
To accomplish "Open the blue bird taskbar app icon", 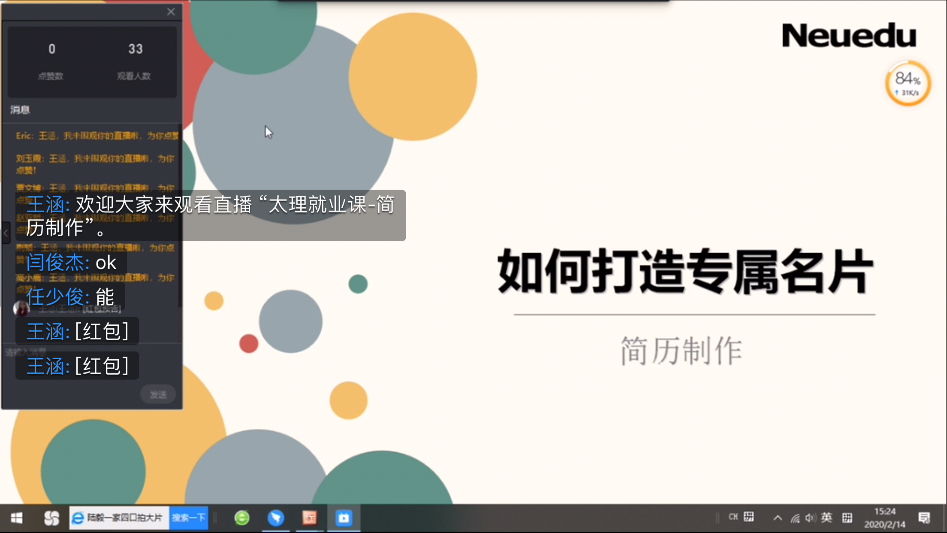I will [276, 518].
